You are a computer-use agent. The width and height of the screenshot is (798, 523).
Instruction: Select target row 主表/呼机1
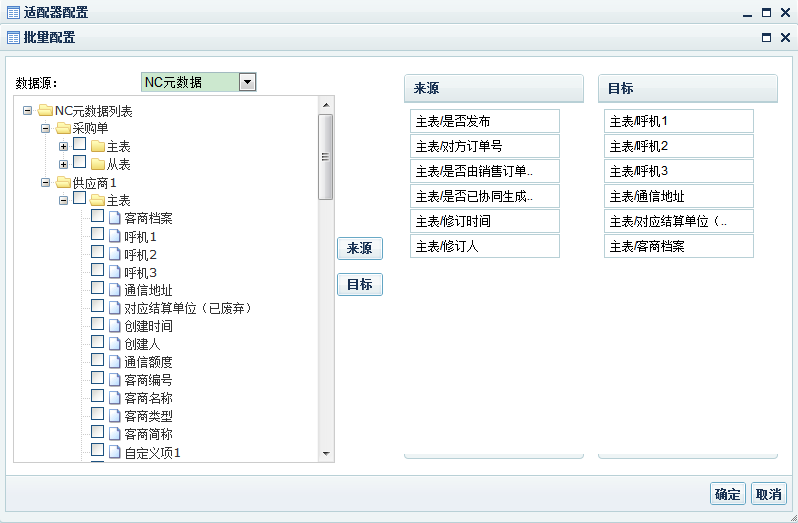pos(678,121)
